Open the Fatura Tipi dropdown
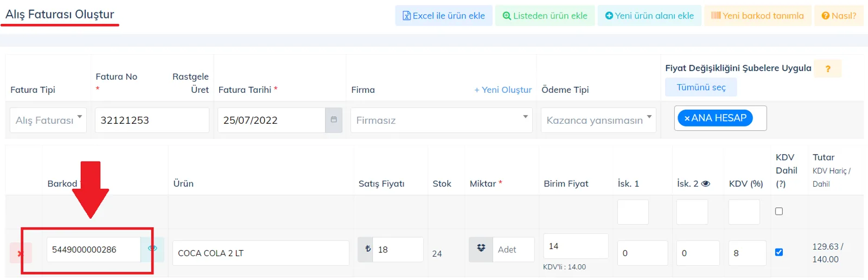 pos(48,120)
